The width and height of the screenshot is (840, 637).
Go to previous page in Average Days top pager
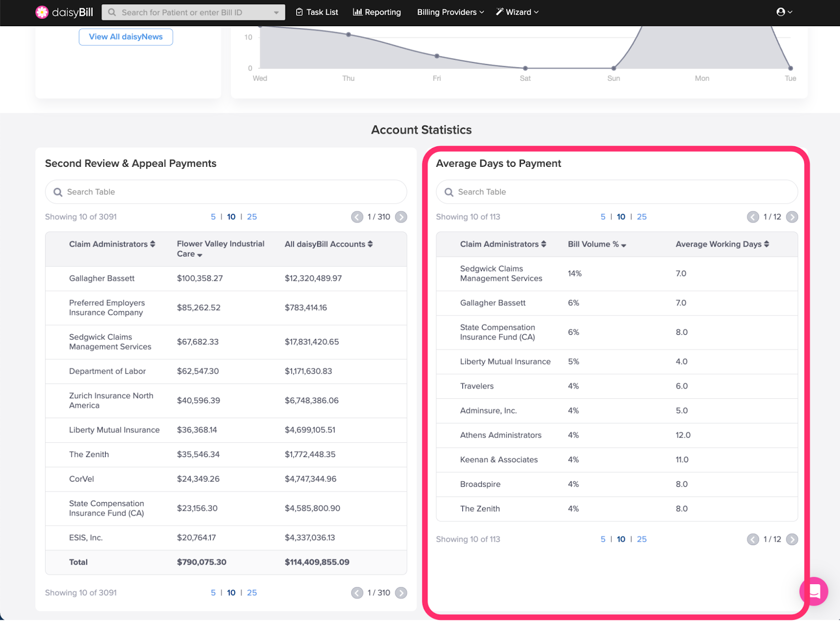[x=753, y=217]
